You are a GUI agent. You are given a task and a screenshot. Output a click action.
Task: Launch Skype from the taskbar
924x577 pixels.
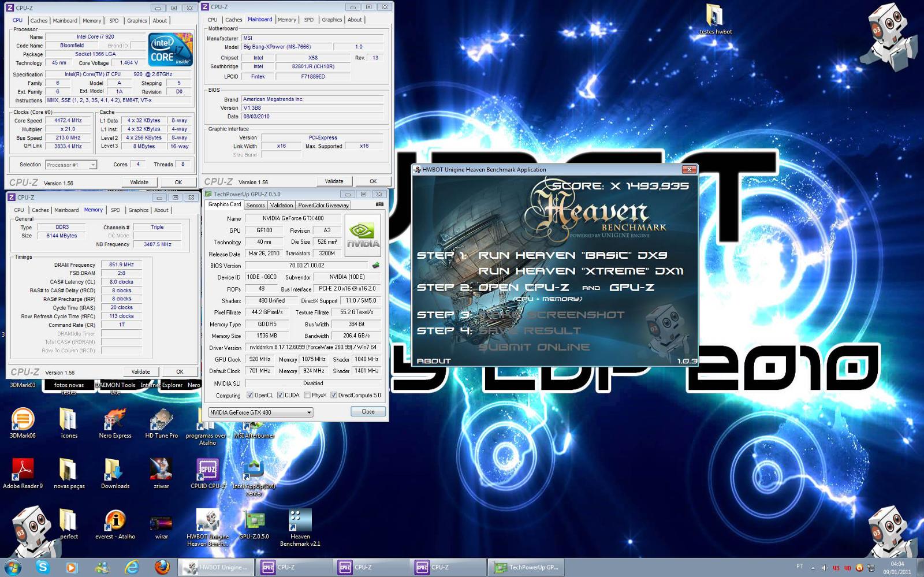tap(42, 567)
